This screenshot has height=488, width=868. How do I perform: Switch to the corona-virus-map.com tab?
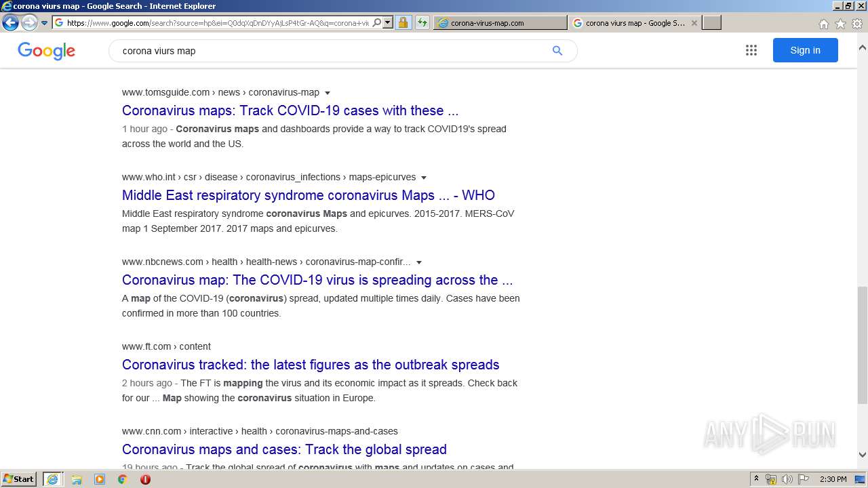point(500,23)
